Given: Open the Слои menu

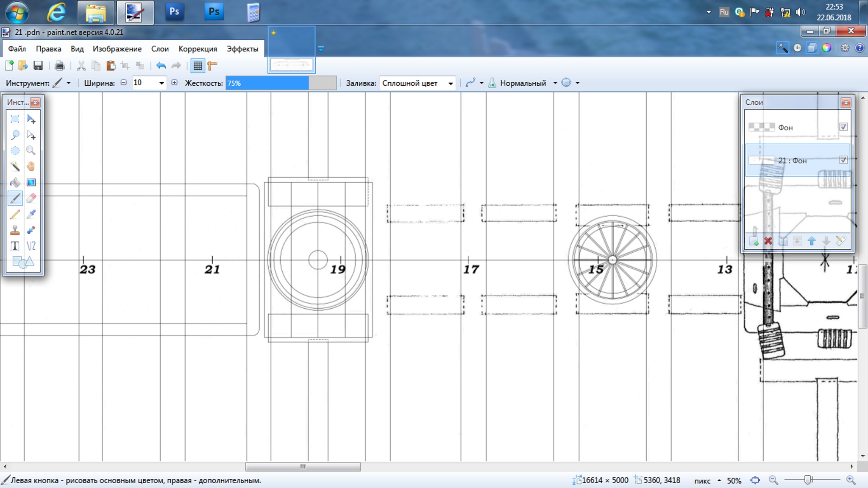Looking at the screenshot, I should [x=160, y=49].
